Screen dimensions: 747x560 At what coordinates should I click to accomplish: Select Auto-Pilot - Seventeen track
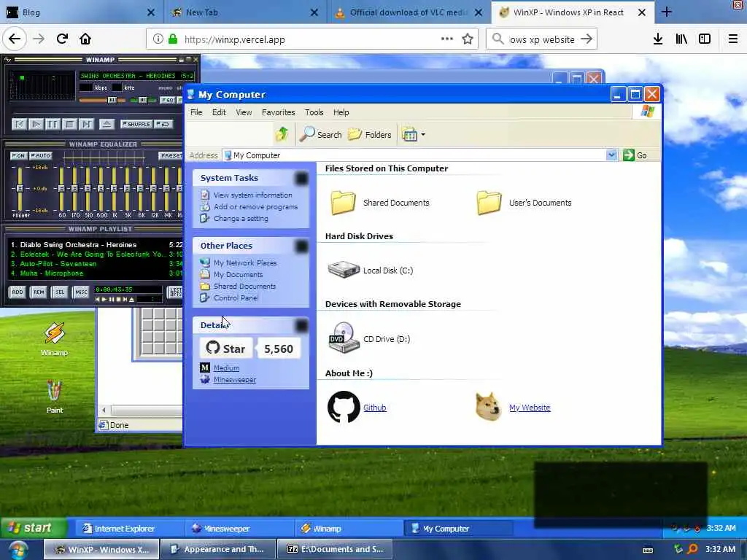pos(96,264)
